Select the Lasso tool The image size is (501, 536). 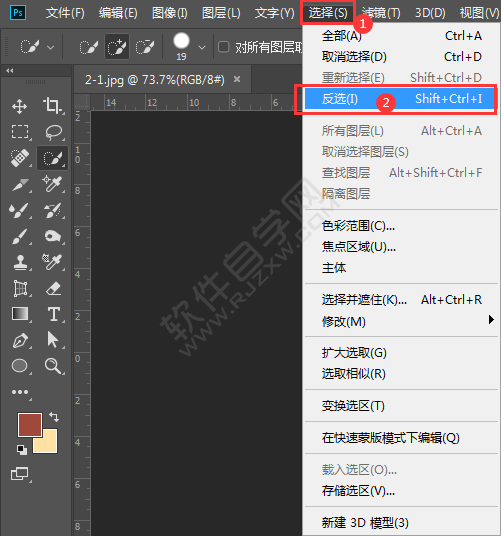pyautogui.click(x=53, y=132)
